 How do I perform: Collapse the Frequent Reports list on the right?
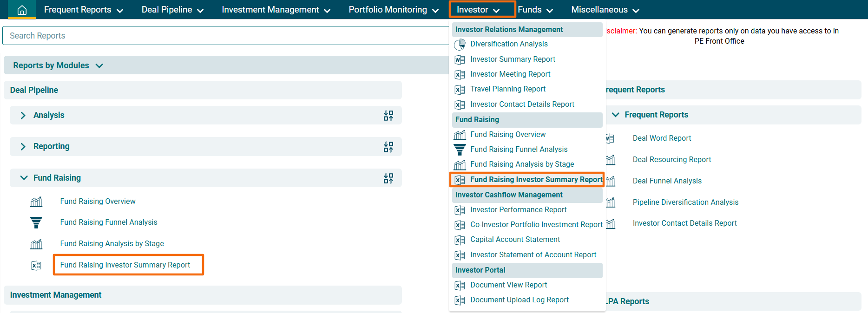pyautogui.click(x=616, y=115)
